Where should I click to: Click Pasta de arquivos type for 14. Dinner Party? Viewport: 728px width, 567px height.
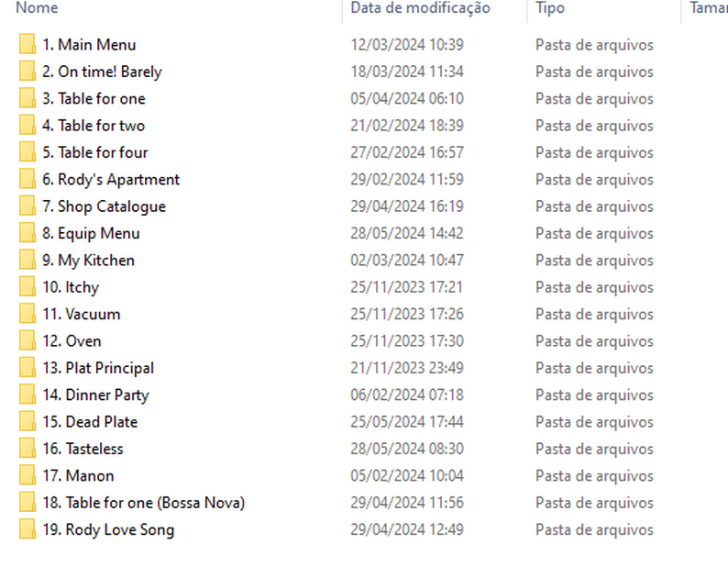point(594,395)
